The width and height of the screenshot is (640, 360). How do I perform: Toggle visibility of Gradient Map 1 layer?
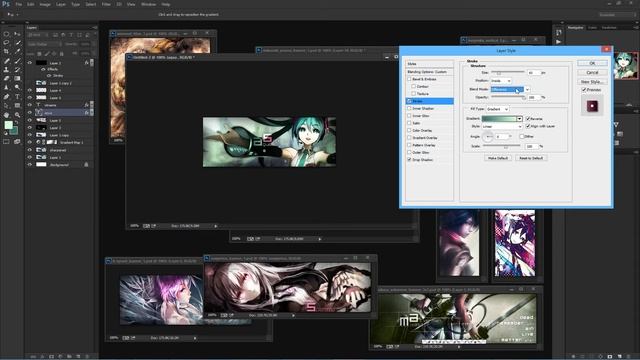[x=29, y=142]
